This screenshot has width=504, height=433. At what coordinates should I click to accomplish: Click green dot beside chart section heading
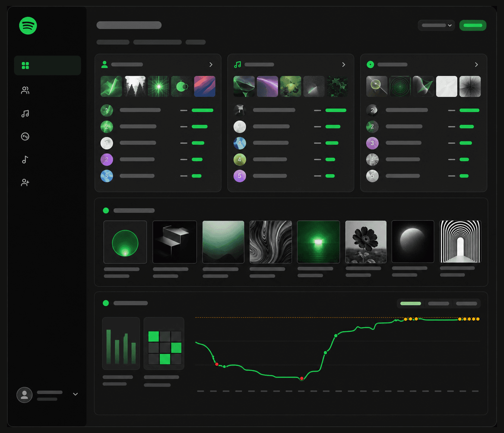pos(106,303)
